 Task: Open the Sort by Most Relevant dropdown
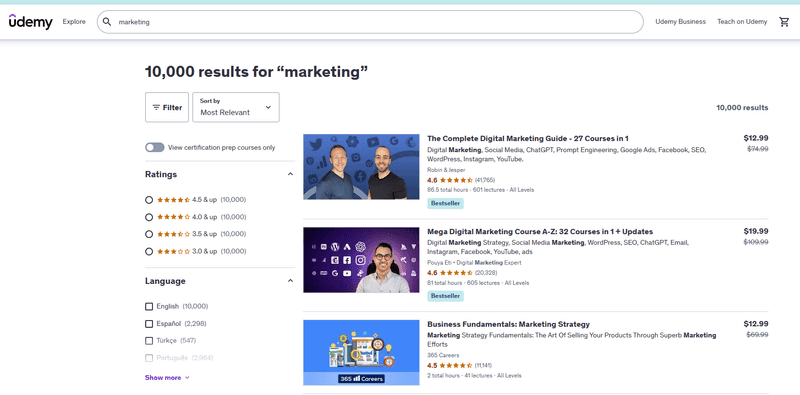click(236, 107)
